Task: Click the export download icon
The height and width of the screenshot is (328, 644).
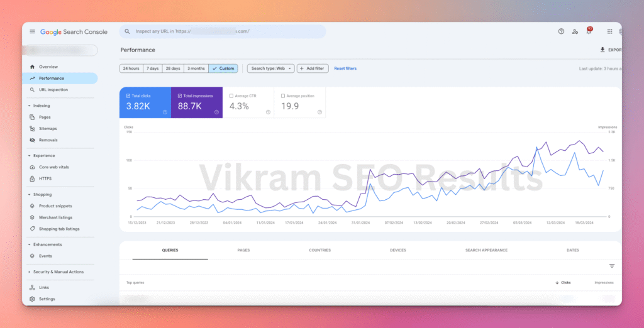Action: [x=602, y=50]
